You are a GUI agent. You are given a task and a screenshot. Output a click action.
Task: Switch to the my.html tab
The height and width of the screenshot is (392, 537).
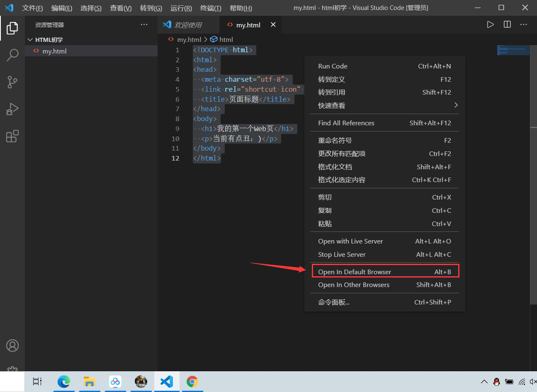point(250,25)
